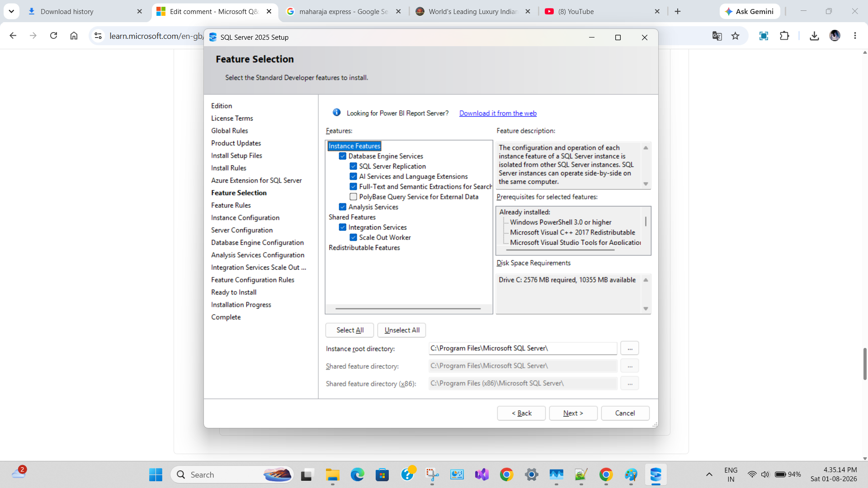This screenshot has width=868, height=488.
Task: Switch to the Download history tab
Action: pyautogui.click(x=85, y=12)
